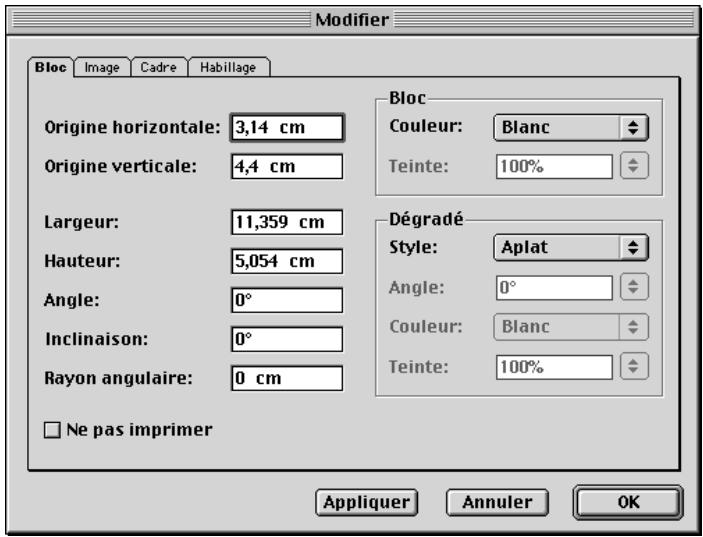Click the left-column Angle input field
The width and height of the screenshot is (703, 537).
coord(287,300)
